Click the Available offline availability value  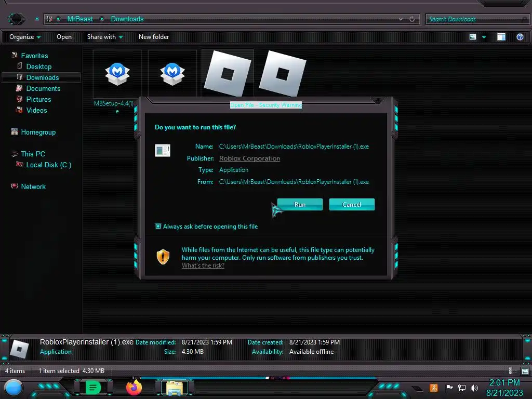tap(311, 352)
